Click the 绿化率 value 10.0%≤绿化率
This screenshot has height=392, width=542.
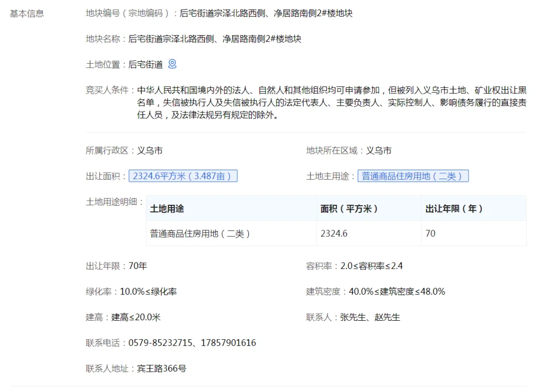(148, 292)
